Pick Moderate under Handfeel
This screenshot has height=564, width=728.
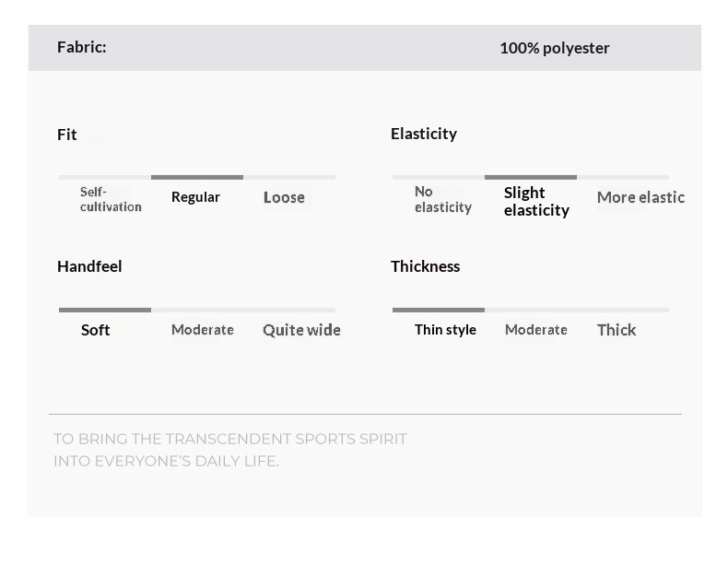point(203,330)
